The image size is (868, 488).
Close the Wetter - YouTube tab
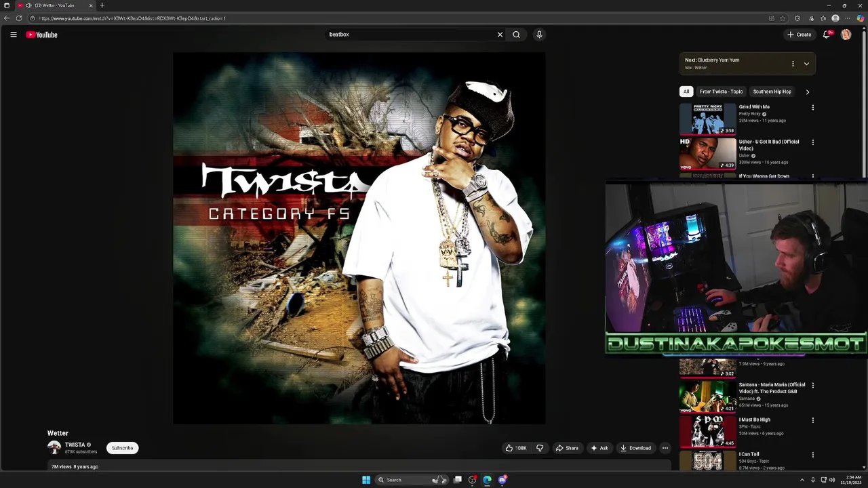[91, 5]
